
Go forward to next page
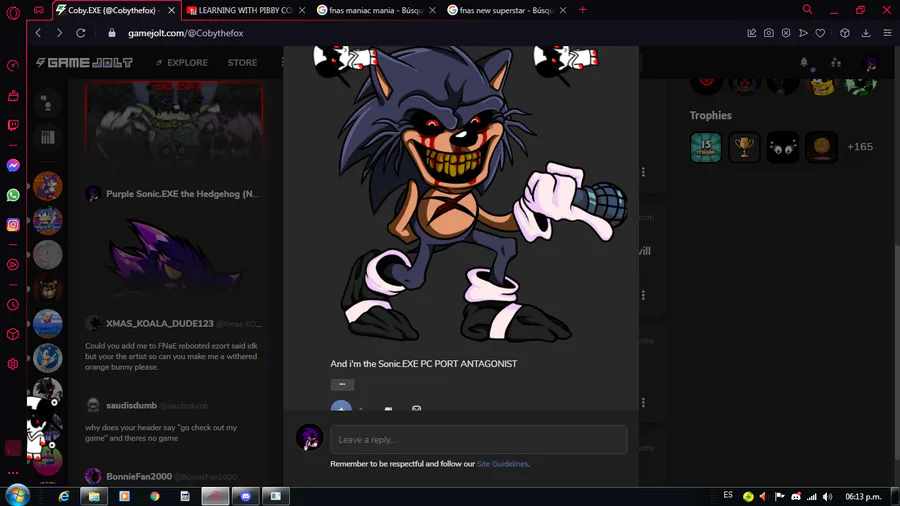pyautogui.click(x=59, y=33)
